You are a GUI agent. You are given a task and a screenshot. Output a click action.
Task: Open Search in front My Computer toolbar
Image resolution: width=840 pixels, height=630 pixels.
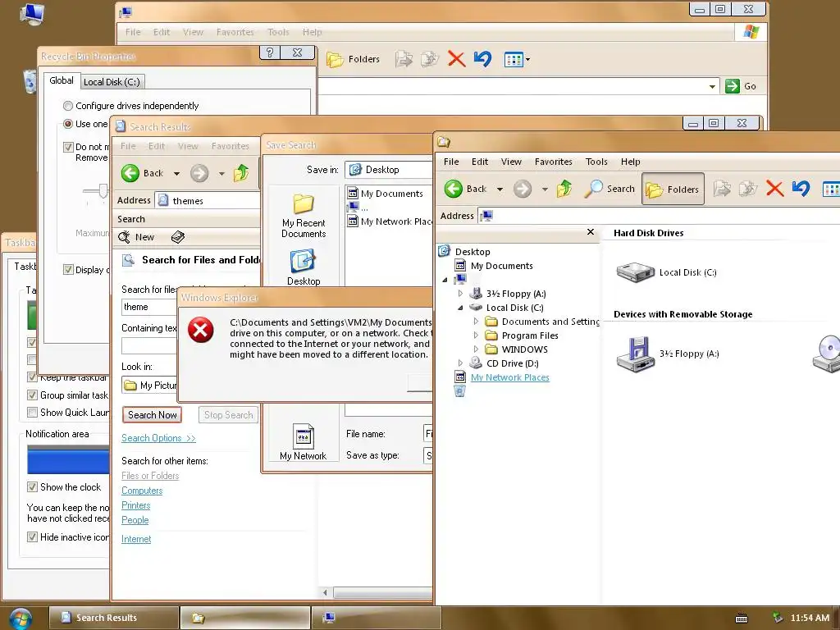[x=609, y=189]
